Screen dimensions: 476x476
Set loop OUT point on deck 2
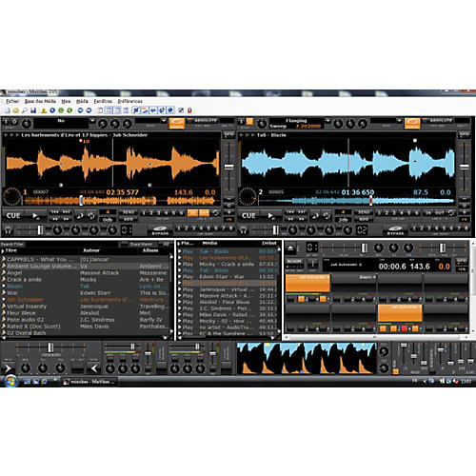point(439,213)
